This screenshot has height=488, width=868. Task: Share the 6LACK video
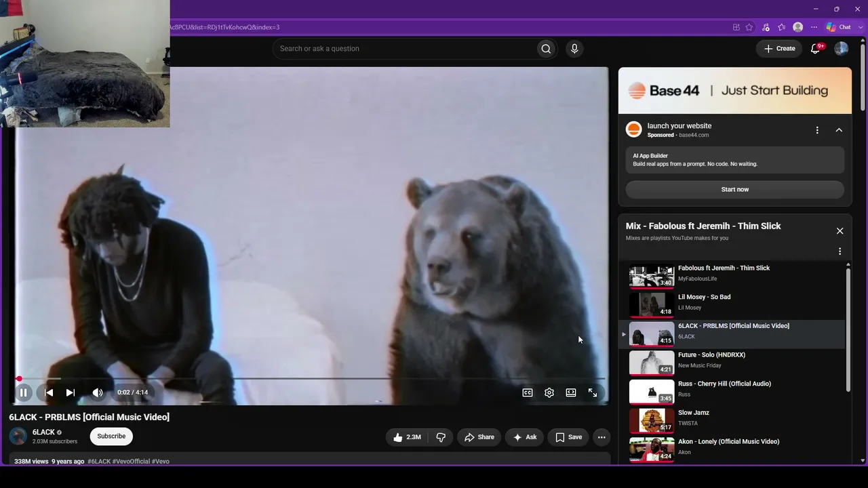coord(479,437)
